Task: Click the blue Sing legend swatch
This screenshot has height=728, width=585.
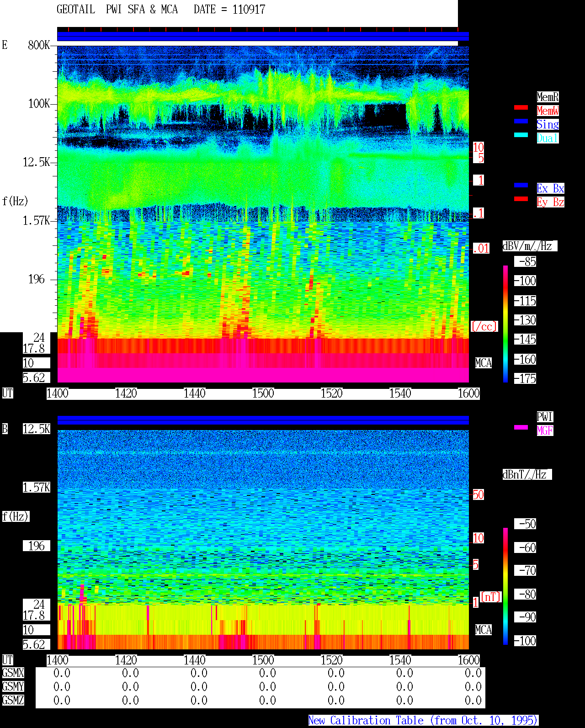Action: (x=521, y=121)
